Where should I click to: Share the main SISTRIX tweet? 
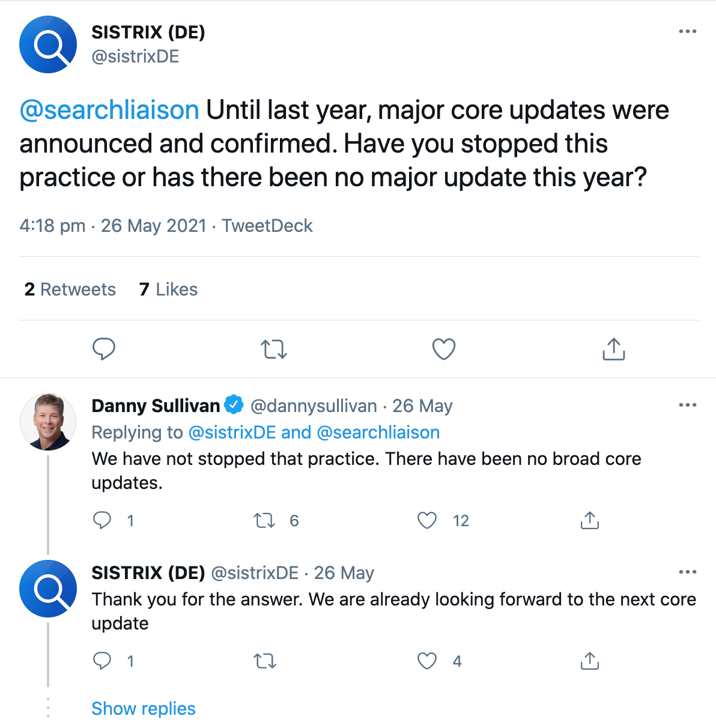[x=613, y=349]
